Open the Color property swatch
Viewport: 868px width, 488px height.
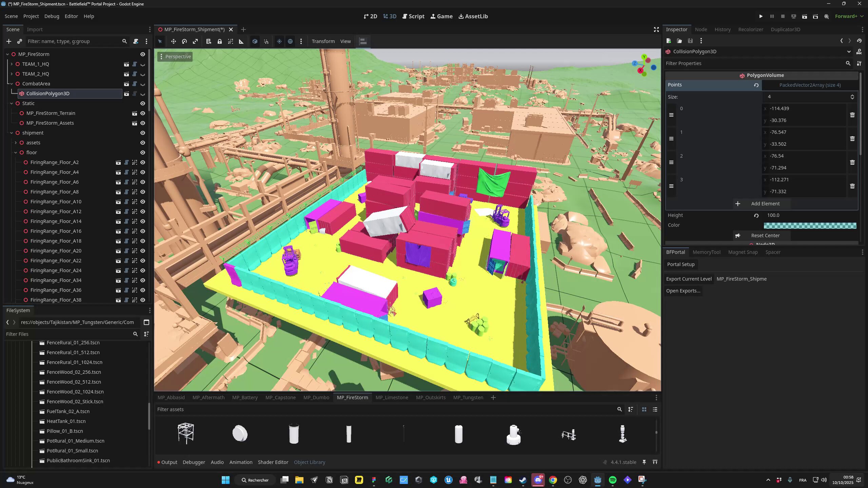point(810,225)
